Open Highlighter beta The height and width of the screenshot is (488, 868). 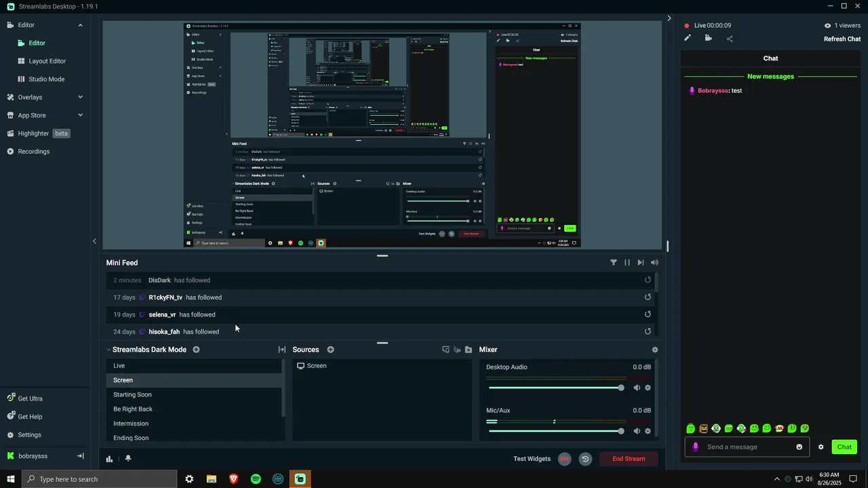[45, 134]
